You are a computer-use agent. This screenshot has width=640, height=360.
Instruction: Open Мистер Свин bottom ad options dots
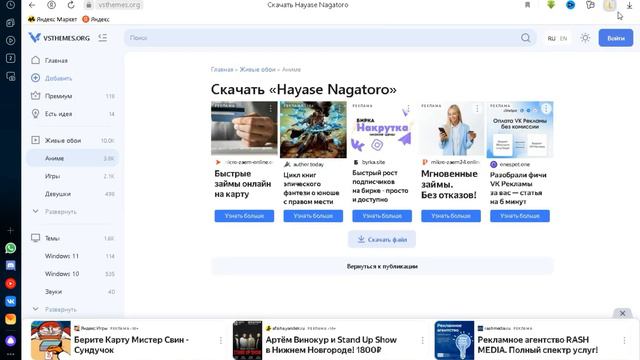(221, 340)
